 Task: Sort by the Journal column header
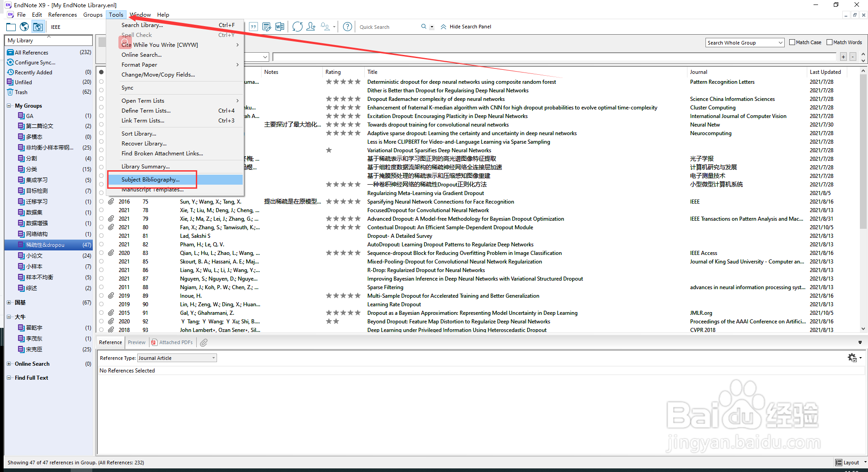coord(746,72)
